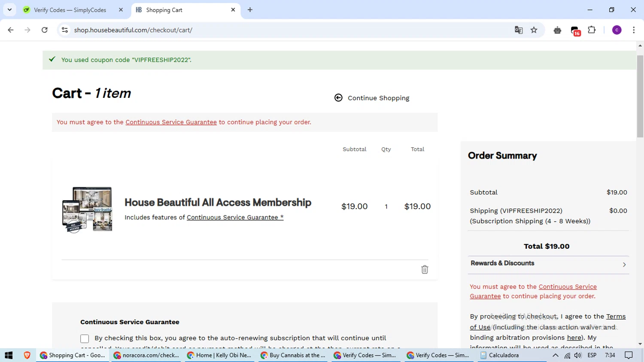Open a new tab with the plus icon
This screenshot has width=644, height=362.
[x=250, y=10]
